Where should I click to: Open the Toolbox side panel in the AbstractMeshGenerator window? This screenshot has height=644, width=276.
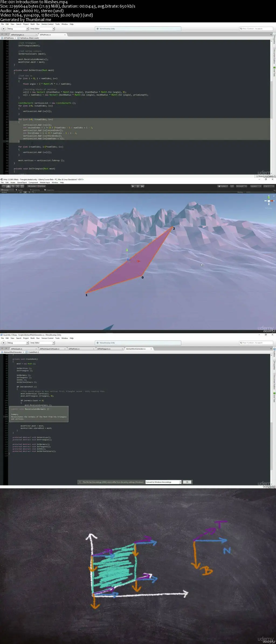pos(274,352)
